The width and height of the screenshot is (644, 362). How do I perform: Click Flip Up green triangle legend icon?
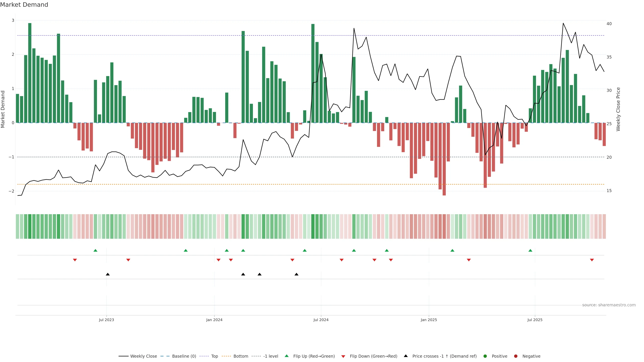[287, 356]
